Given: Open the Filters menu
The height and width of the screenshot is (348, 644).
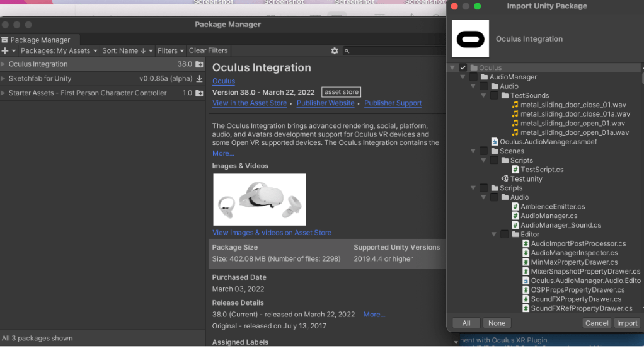Looking at the screenshot, I should pos(171,50).
